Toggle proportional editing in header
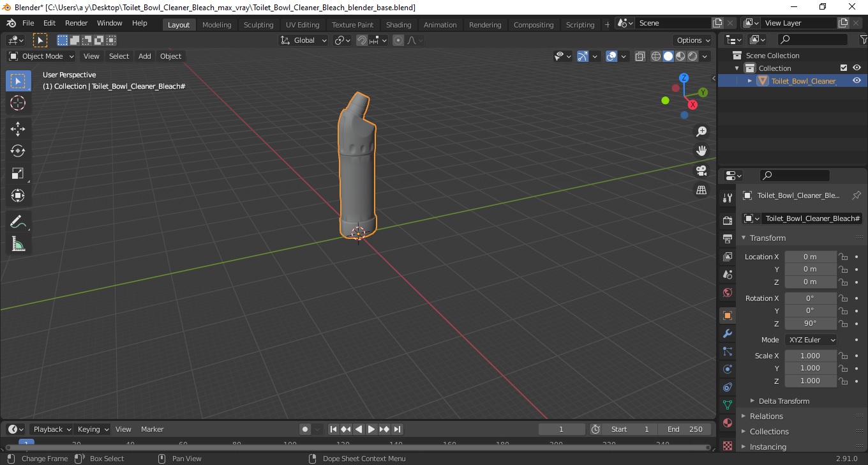Viewport: 868px width, 465px height. pos(398,40)
